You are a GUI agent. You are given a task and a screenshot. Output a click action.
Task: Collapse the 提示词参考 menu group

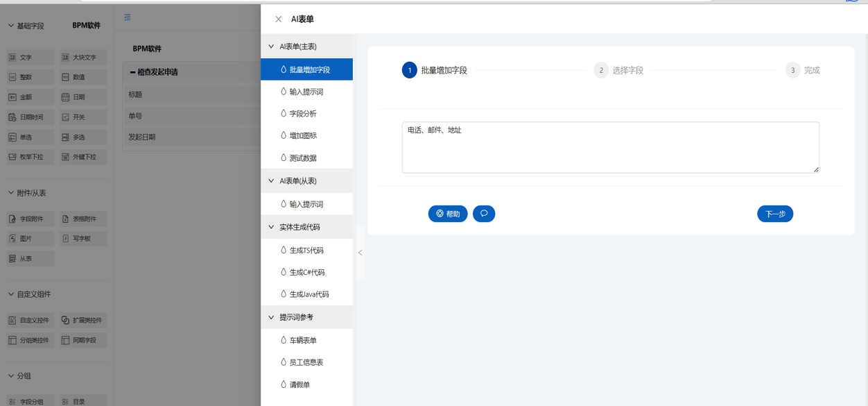tap(271, 317)
